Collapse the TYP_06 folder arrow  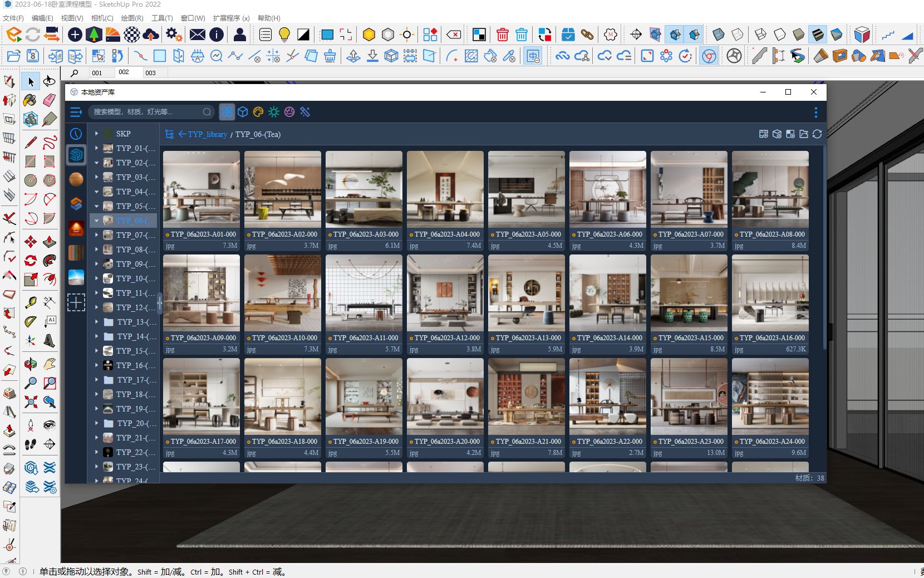[x=96, y=221]
